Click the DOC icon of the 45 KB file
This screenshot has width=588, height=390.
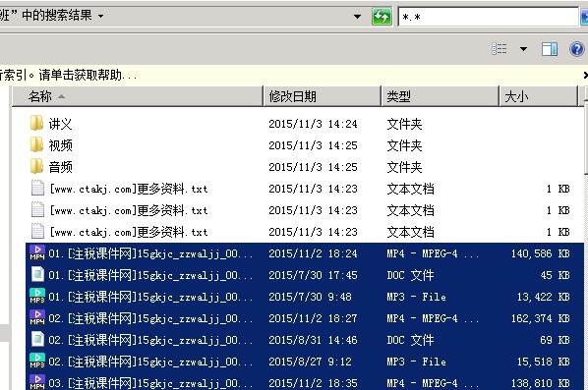37,275
